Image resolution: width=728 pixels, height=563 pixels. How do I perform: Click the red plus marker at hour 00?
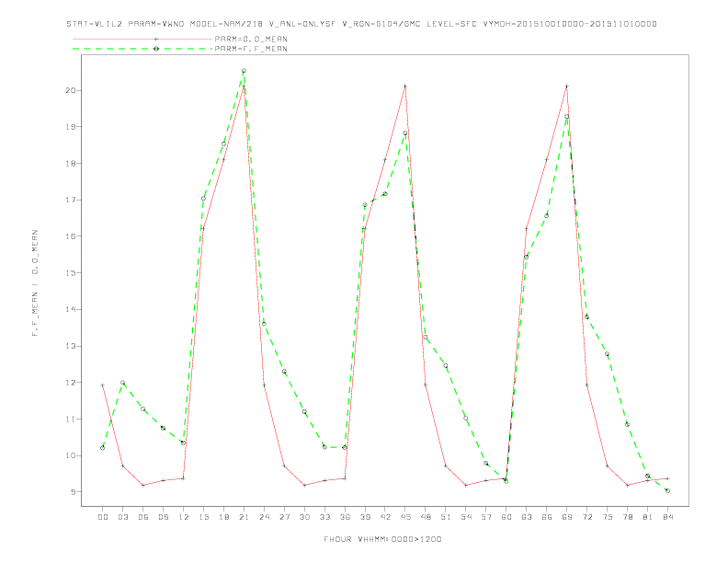(103, 385)
